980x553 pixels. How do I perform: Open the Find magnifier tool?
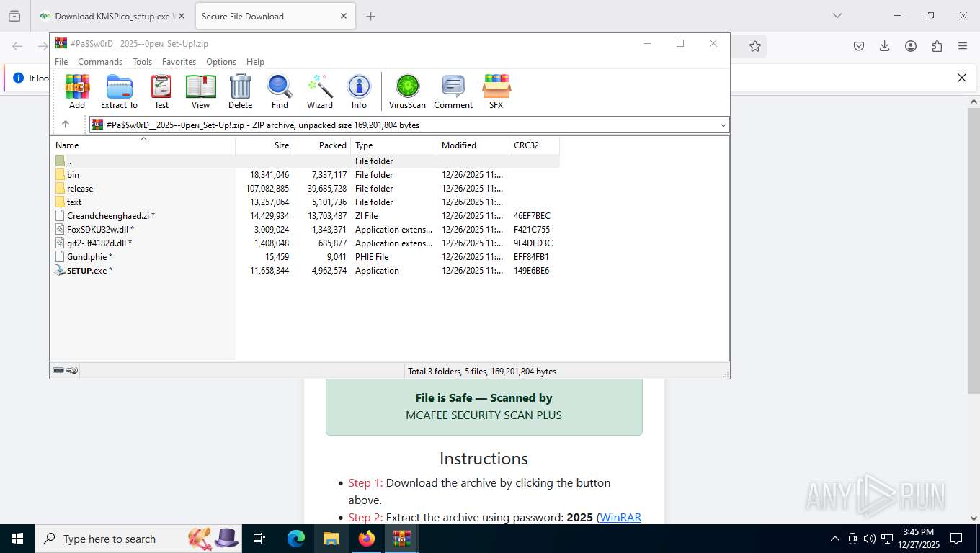point(280,91)
